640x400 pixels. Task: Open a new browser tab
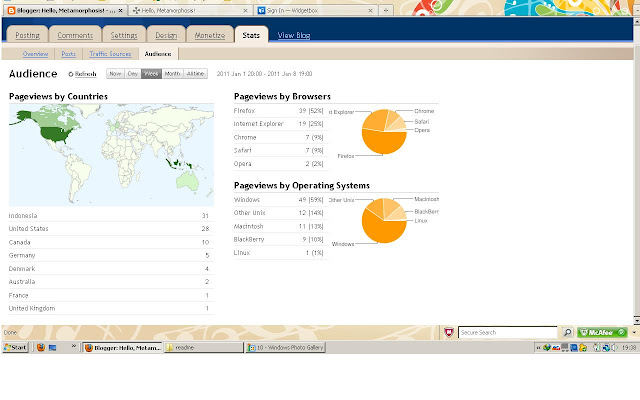(386, 11)
